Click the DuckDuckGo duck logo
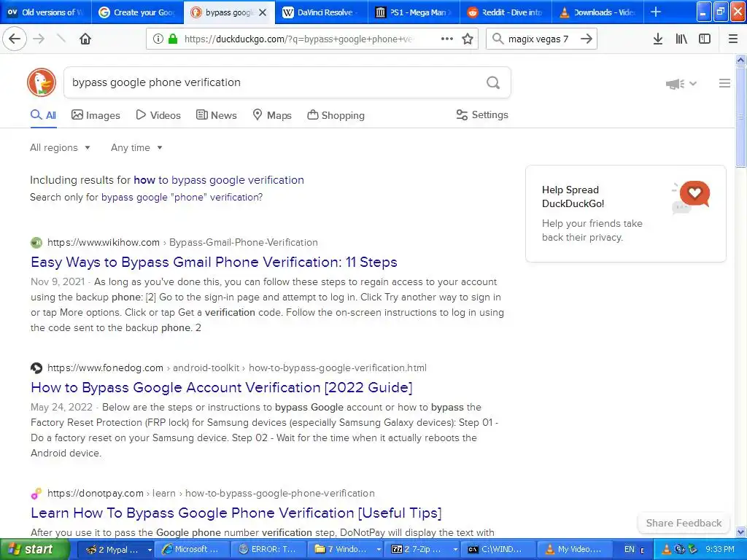747x560 pixels. click(x=42, y=82)
